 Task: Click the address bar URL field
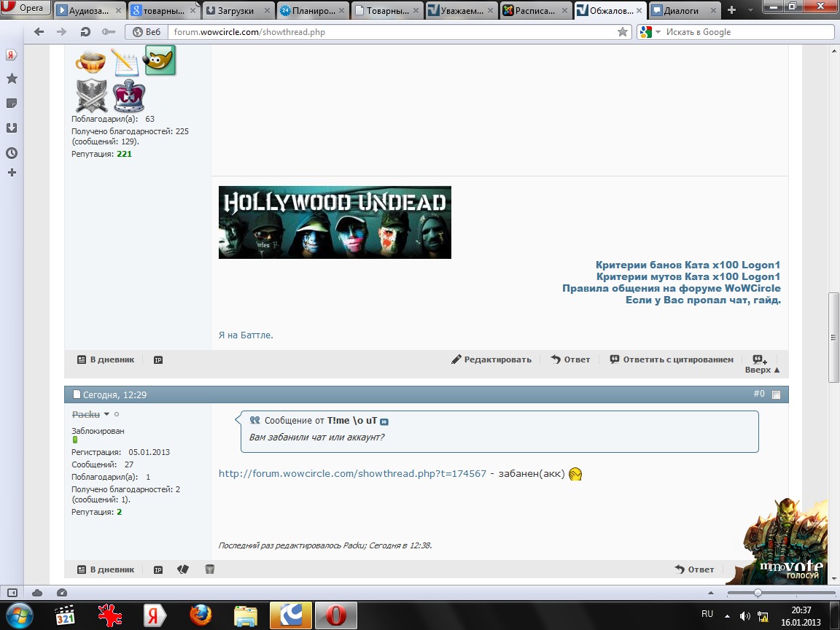[393, 32]
